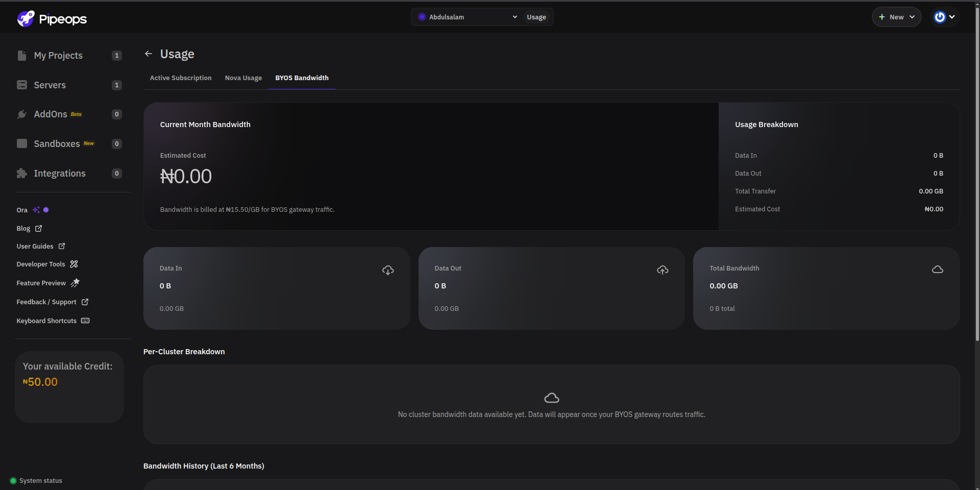Click System status text
Viewport: 980px width, 490px height.
(x=41, y=481)
